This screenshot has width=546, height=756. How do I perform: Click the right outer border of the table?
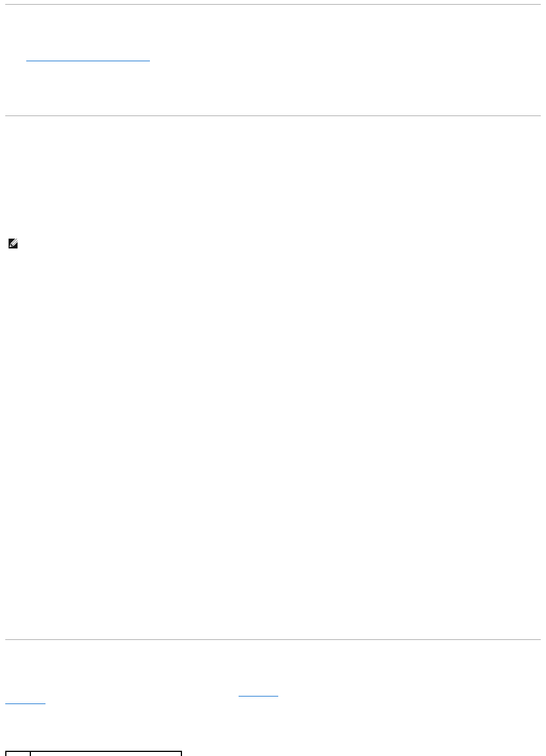click(181, 754)
